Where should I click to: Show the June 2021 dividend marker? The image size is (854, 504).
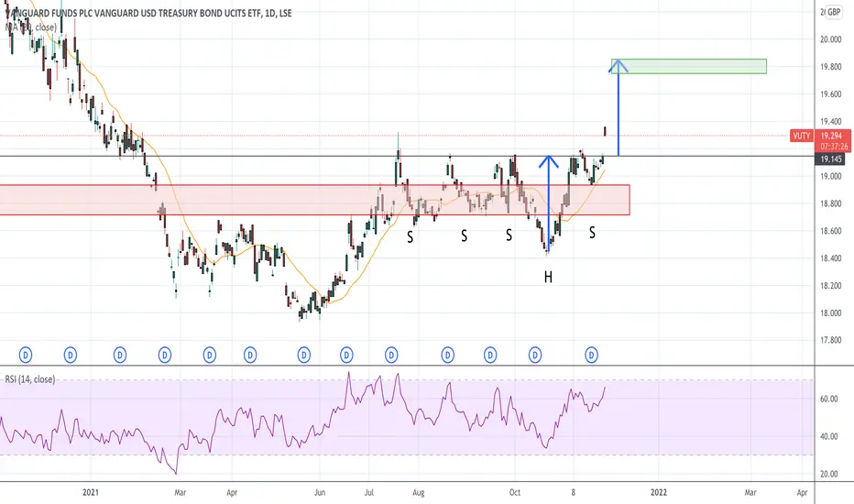pos(346,356)
